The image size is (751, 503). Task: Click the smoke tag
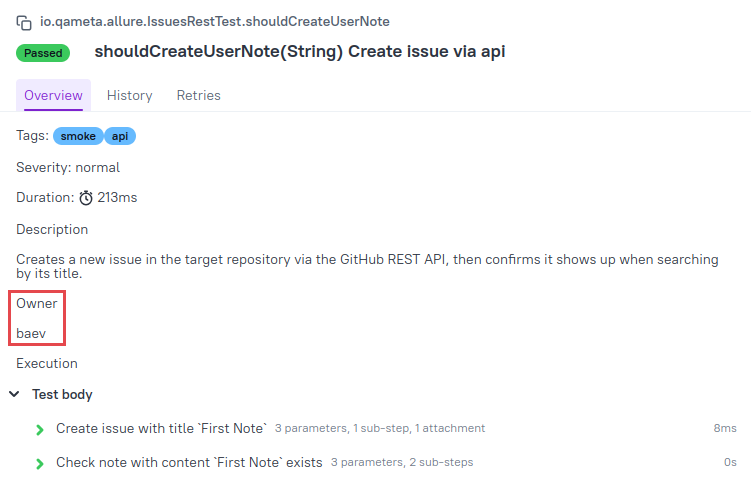(78, 136)
